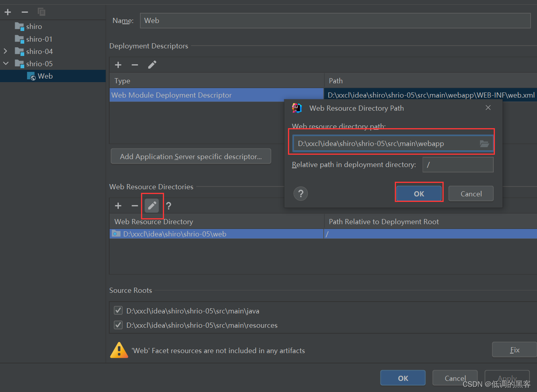Collapse the shrio-05 module node
Viewport: 537px width, 392px height.
click(x=6, y=63)
